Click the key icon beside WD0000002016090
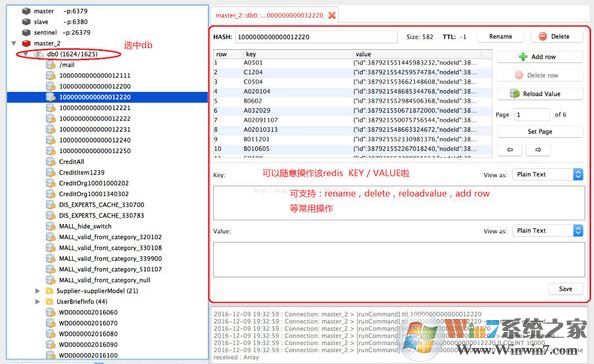 (x=51, y=345)
